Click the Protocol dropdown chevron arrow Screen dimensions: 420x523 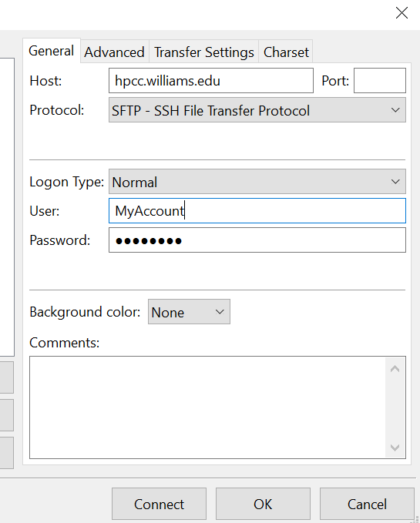click(x=395, y=110)
